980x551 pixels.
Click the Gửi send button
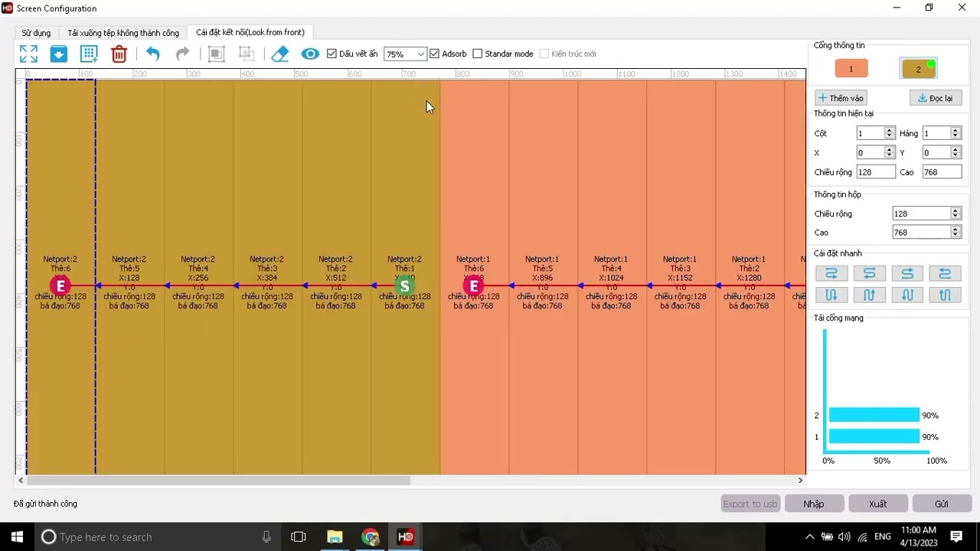coord(942,504)
